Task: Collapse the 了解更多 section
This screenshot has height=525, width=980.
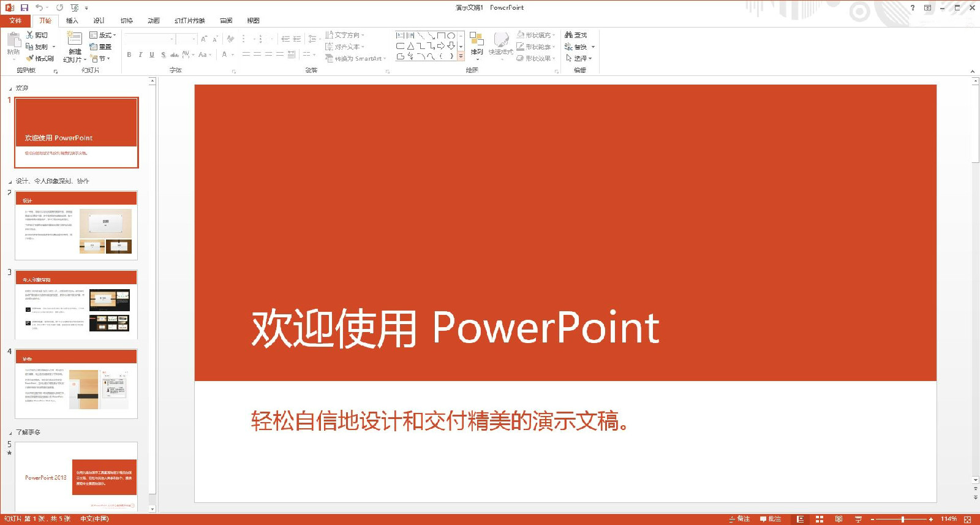Action: tap(10, 433)
